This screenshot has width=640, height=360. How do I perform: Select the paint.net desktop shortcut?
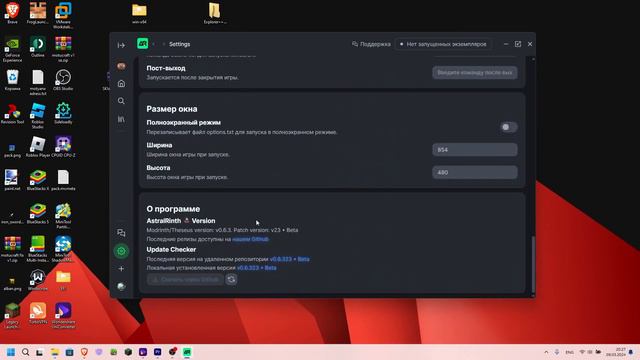tap(12, 180)
